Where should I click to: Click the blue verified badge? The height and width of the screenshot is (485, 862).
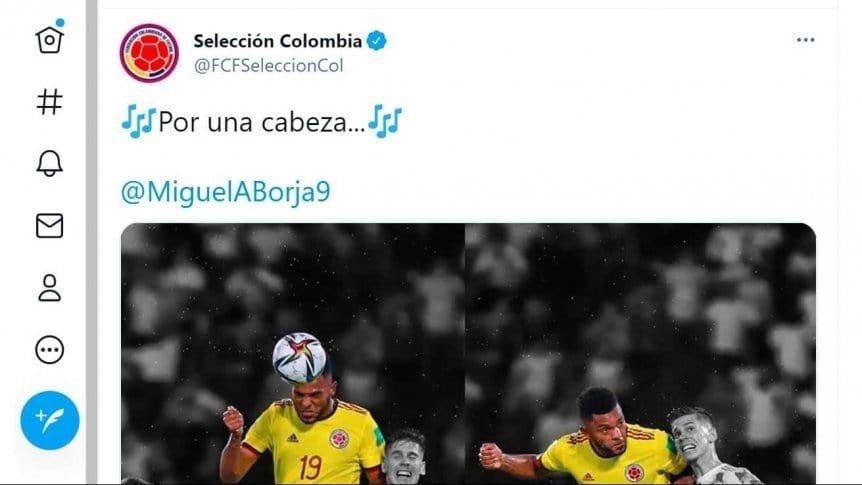(377, 41)
